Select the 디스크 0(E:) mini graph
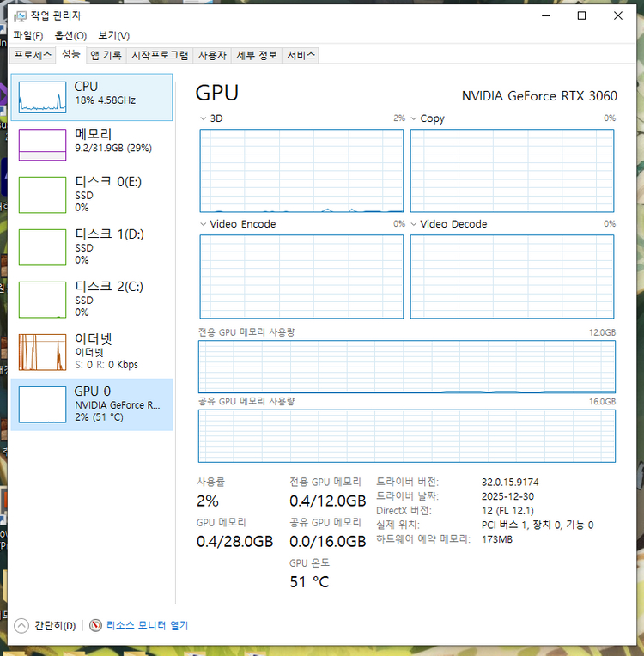Viewport: 644px width, 656px height. [x=42, y=195]
